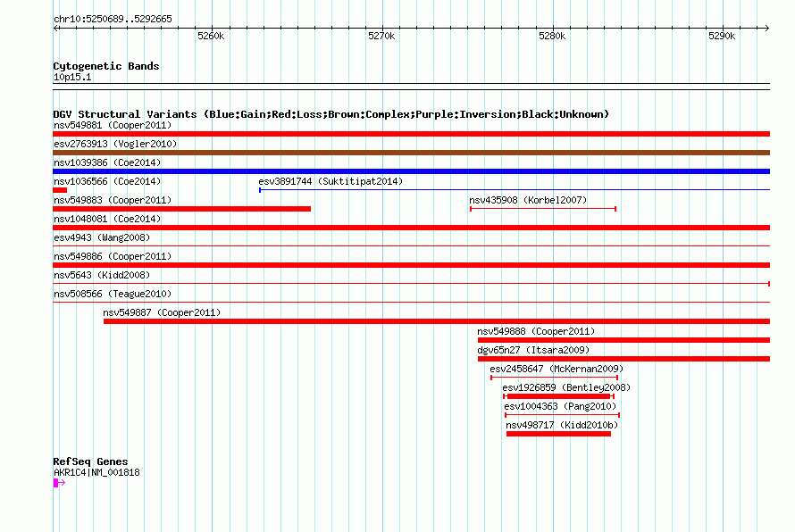The width and height of the screenshot is (795, 532).
Task: Click the brown esv2763913 complex variant bar
Action: [x=411, y=153]
